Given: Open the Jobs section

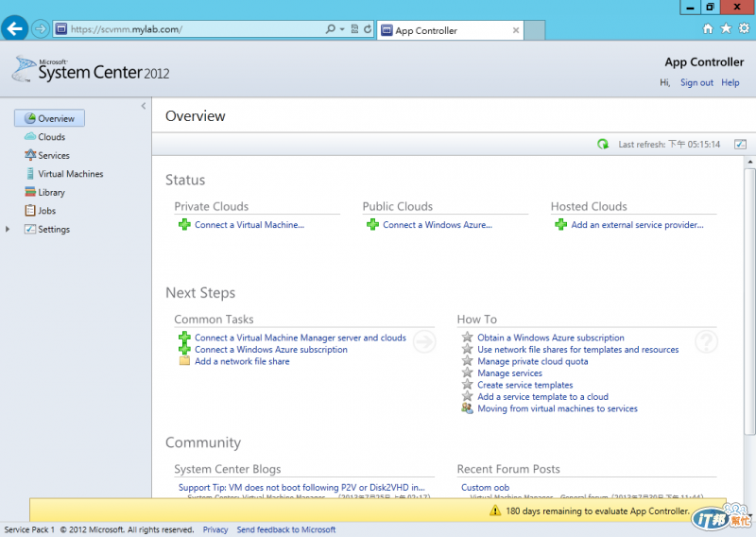Looking at the screenshot, I should pyautogui.click(x=46, y=211).
